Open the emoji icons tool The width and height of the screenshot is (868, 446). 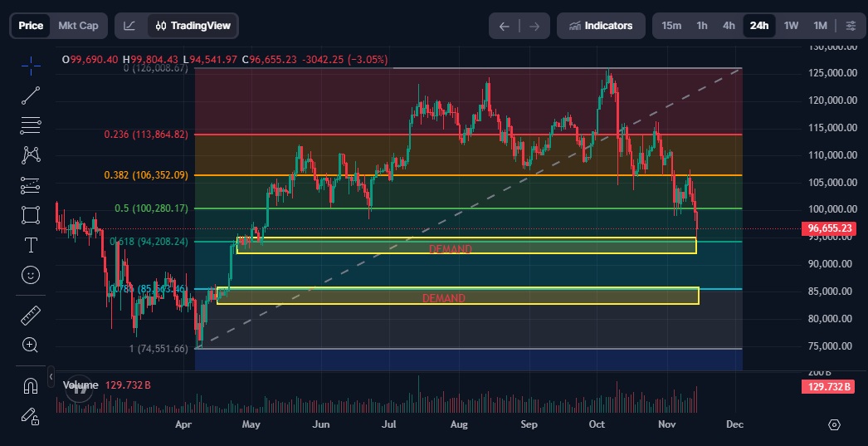click(31, 275)
